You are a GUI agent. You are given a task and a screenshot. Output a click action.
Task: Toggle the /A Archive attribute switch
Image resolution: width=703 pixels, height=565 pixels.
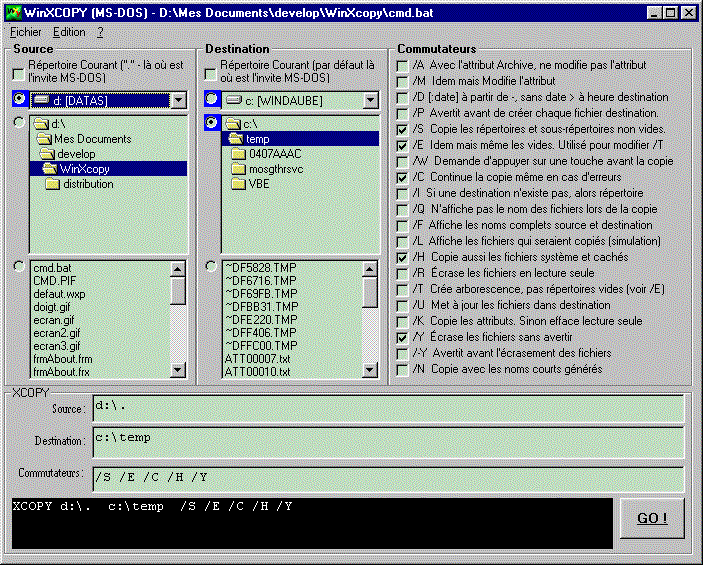[402, 66]
